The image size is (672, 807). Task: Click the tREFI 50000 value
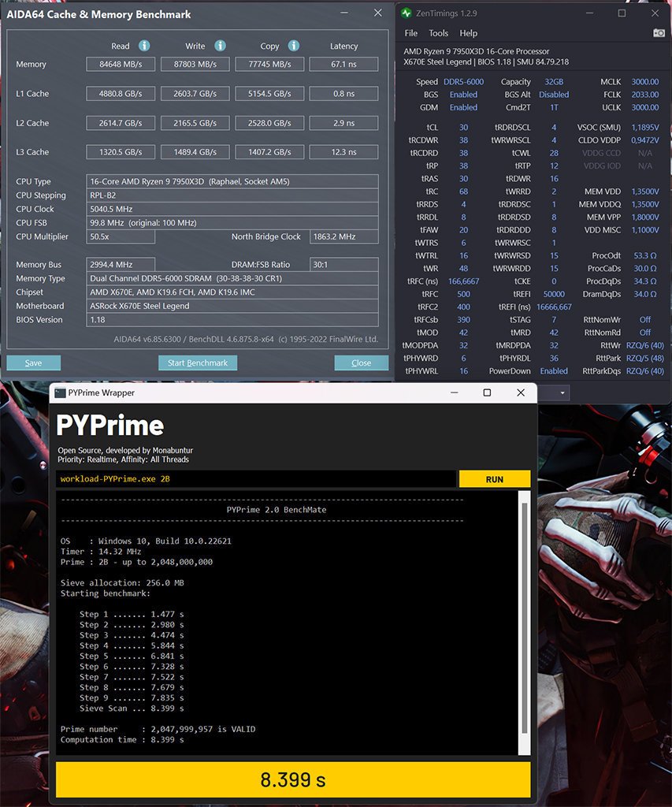tap(554, 295)
